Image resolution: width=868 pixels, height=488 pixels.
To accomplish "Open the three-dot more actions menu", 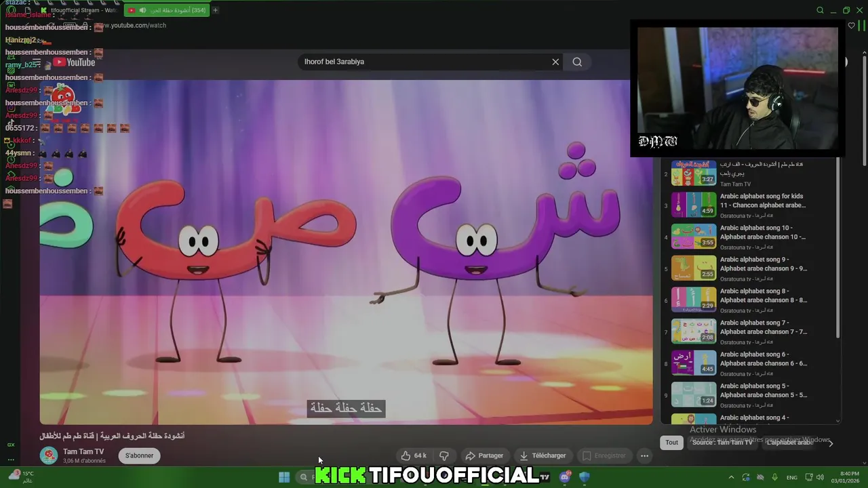I will [645, 455].
